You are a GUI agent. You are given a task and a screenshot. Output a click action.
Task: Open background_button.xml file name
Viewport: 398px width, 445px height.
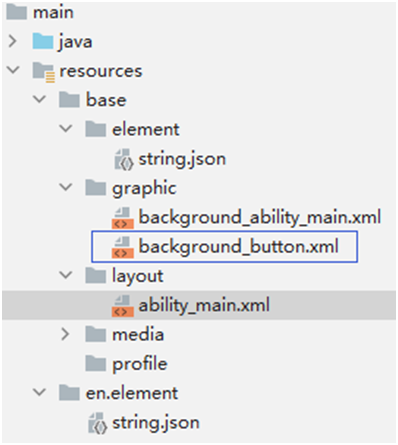(x=239, y=247)
